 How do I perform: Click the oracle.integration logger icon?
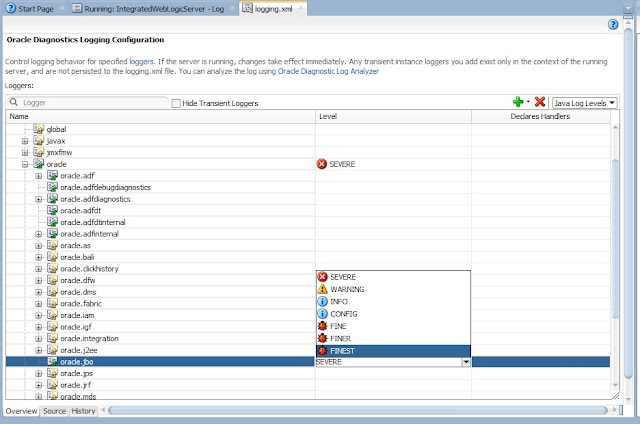point(52,338)
